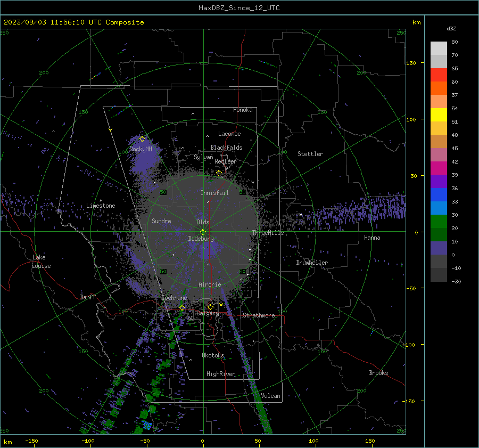Pick the yellow 51-54 dBZ legend swatch
The image size is (479, 448).
click(x=439, y=115)
